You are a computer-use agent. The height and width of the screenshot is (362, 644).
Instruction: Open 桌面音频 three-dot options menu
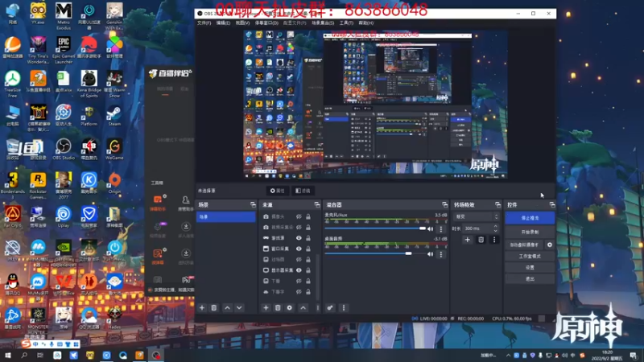(x=441, y=254)
